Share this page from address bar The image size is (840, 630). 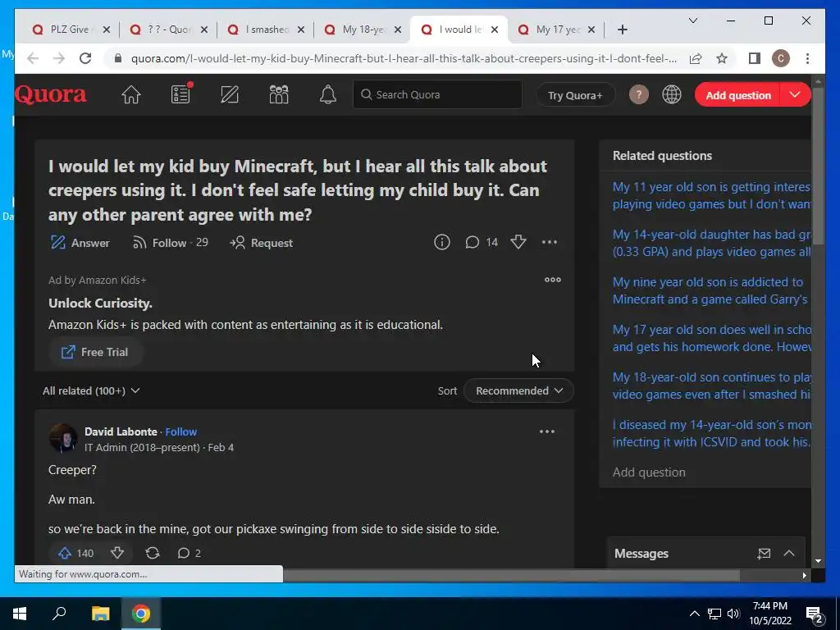696,58
